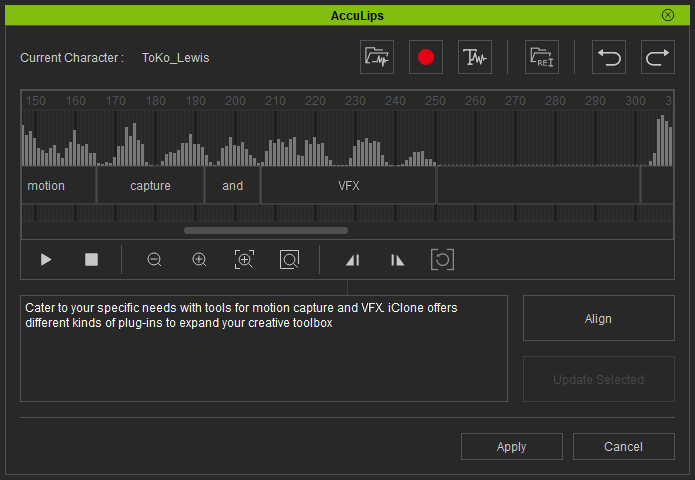Image resolution: width=695 pixels, height=480 pixels.
Task: Zoom in the waveform timeline
Action: (199, 260)
